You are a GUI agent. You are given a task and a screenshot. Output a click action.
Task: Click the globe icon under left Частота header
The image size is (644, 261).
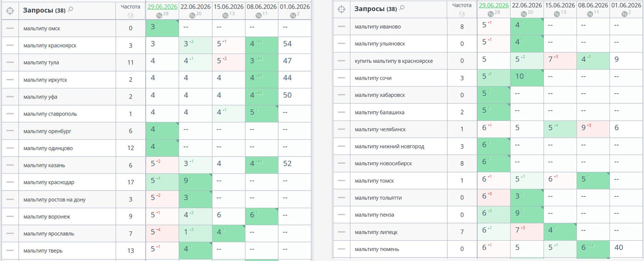[x=130, y=16]
